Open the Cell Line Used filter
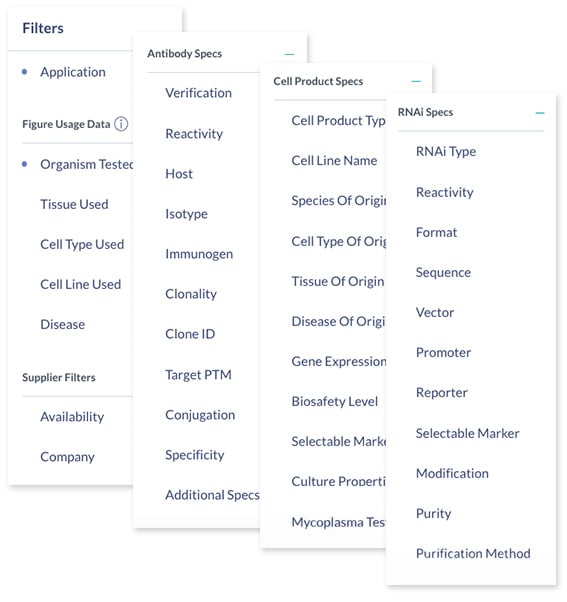The image size is (567, 602). (x=81, y=284)
